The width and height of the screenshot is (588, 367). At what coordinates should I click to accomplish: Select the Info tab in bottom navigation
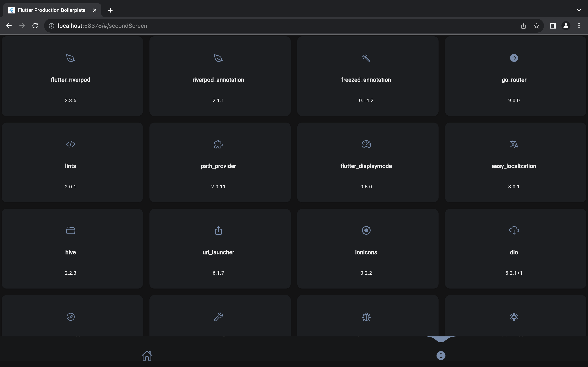click(x=441, y=356)
